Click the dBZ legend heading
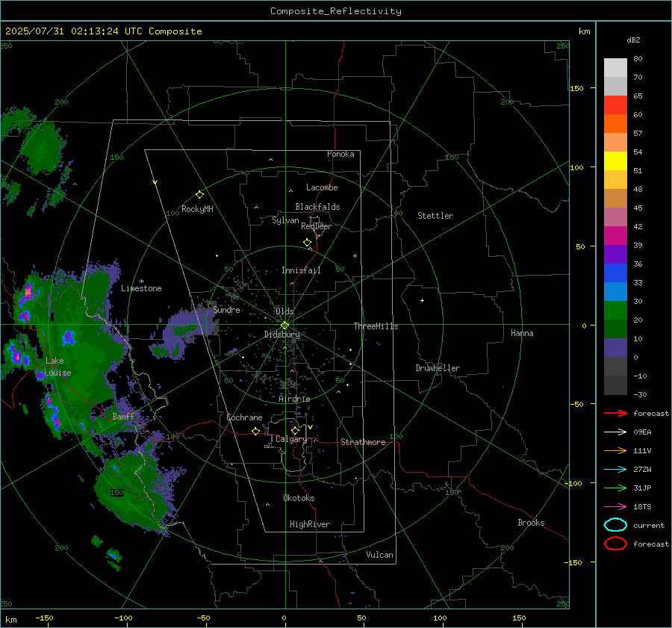 pos(633,40)
